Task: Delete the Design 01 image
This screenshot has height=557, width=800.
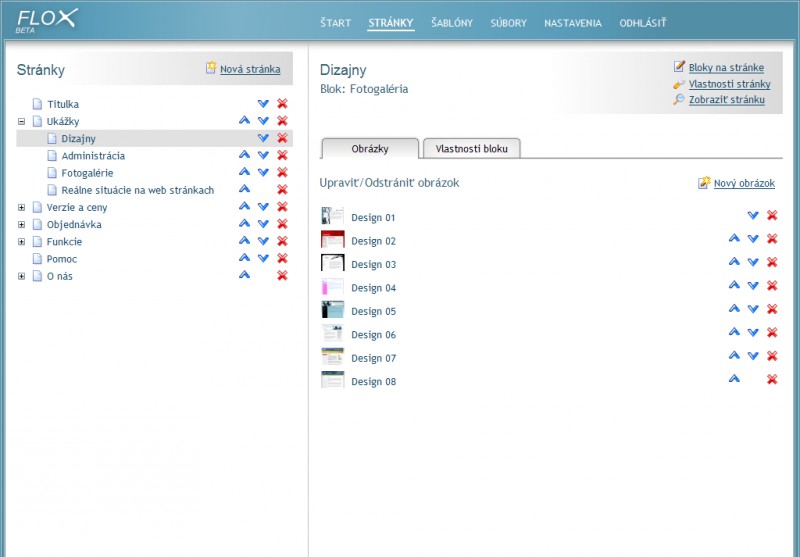Action: [x=772, y=215]
